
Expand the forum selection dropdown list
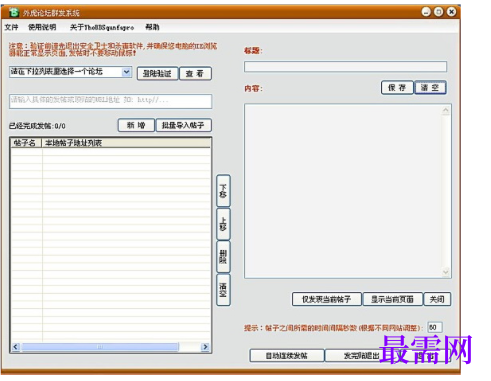(x=126, y=72)
